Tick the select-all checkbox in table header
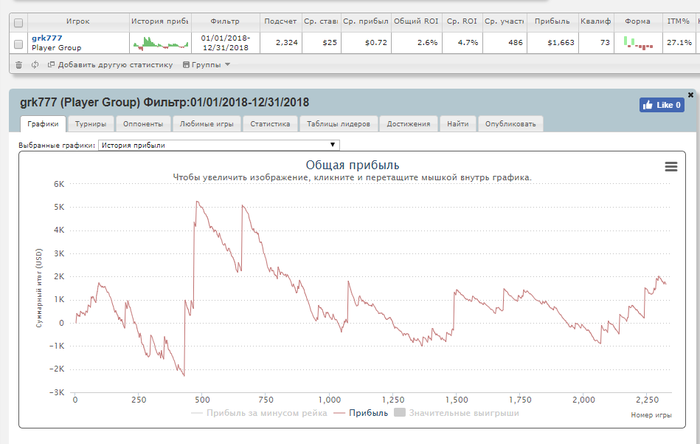The width and height of the screenshot is (700, 444). (18, 22)
